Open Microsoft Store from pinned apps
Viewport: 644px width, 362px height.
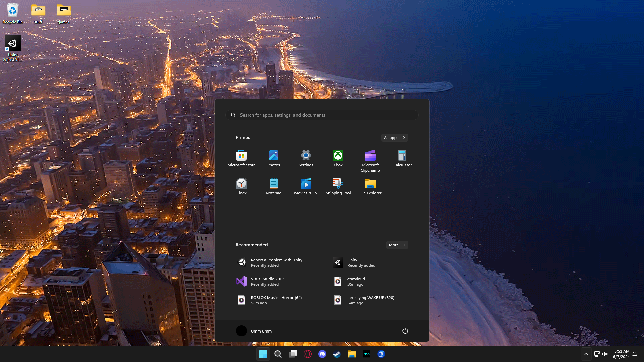(241, 158)
